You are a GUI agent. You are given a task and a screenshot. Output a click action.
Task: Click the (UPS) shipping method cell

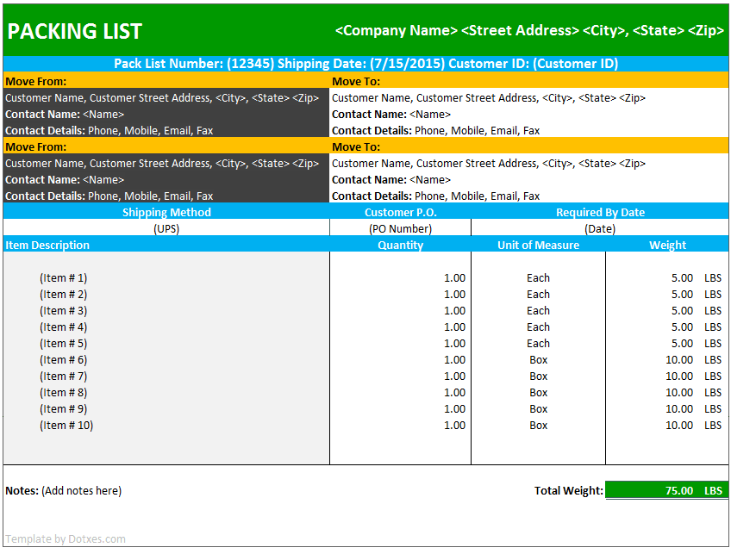[166, 229]
